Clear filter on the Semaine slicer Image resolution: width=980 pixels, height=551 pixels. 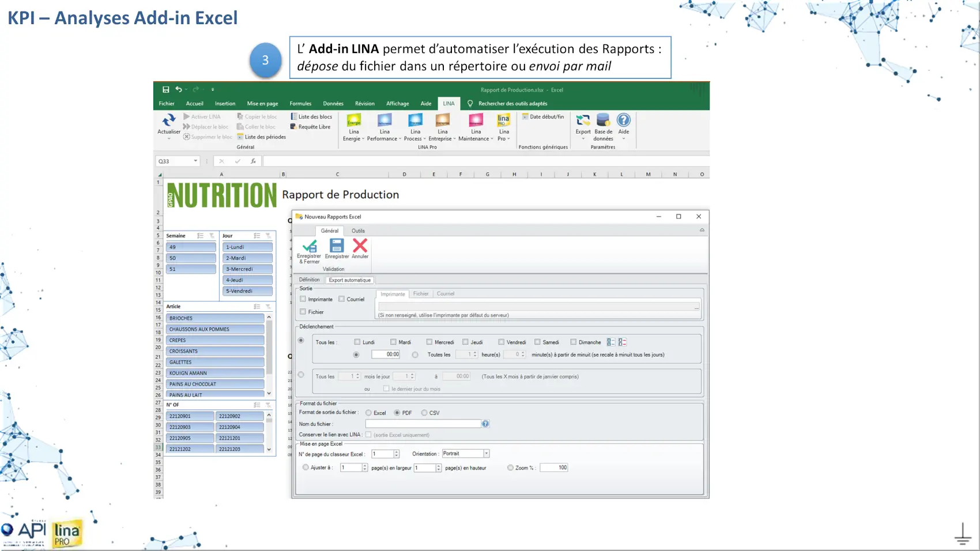tap(212, 236)
